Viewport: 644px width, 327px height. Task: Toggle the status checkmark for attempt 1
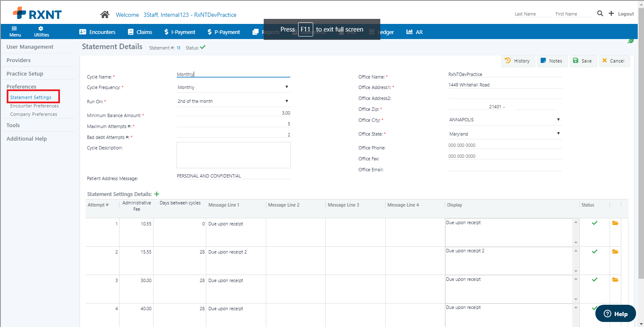tap(595, 223)
